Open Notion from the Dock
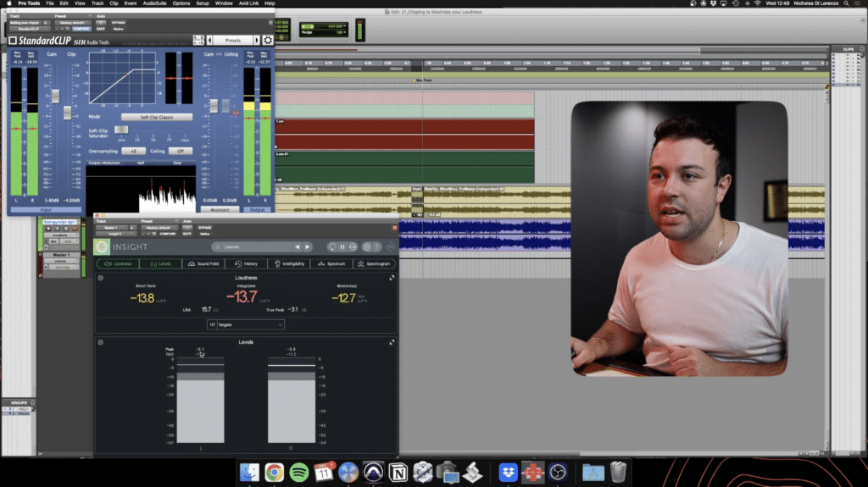The image size is (868, 487). [398, 473]
